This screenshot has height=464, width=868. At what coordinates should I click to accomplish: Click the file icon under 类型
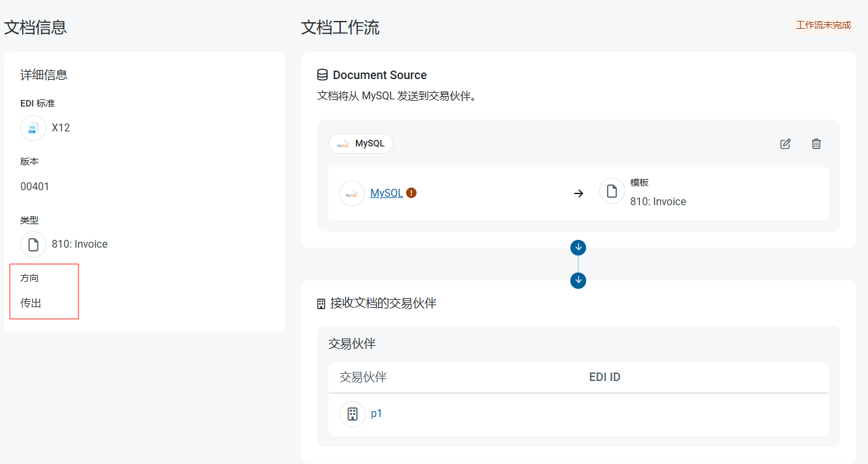(33, 244)
